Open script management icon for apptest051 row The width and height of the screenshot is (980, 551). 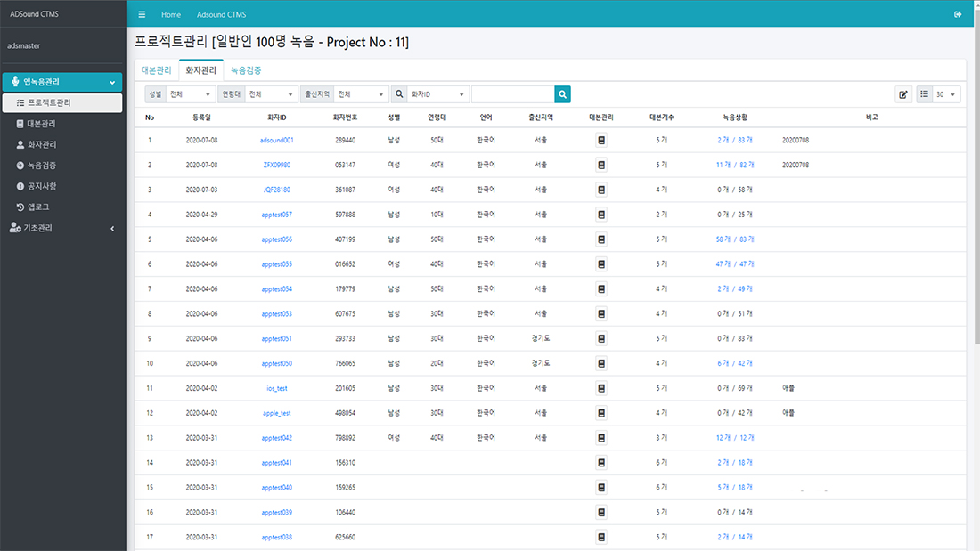point(601,338)
